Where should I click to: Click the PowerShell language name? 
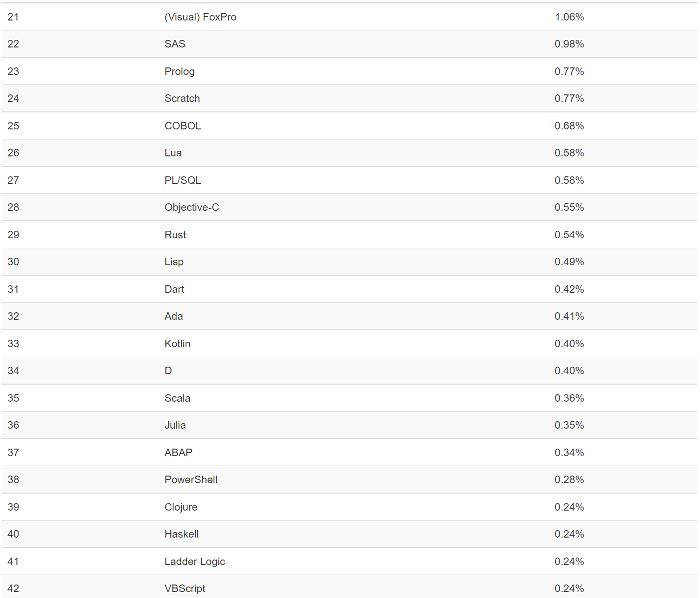(x=191, y=480)
